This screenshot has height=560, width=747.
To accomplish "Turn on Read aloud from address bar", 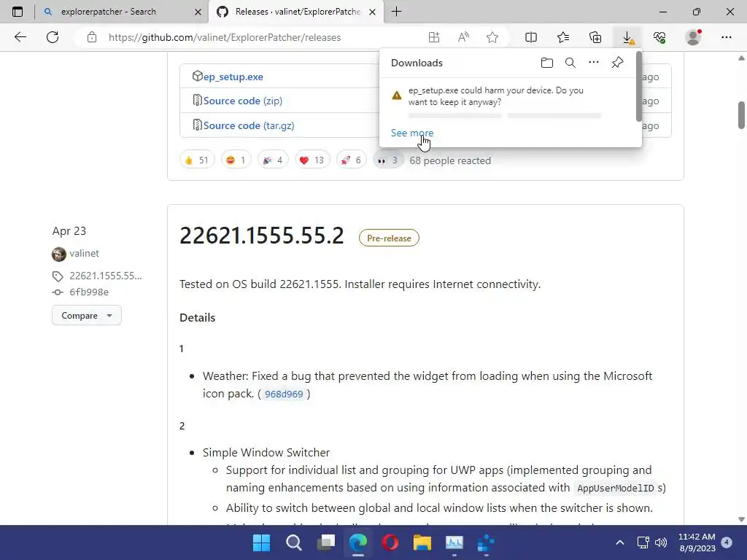I will tap(463, 37).
